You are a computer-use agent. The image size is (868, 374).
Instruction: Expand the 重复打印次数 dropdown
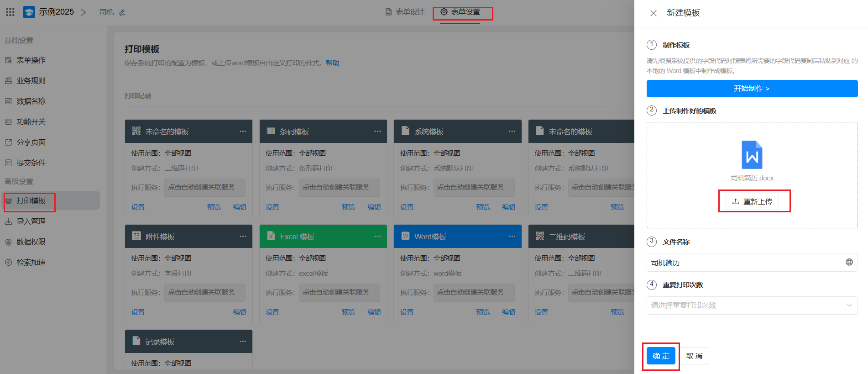[752, 306]
